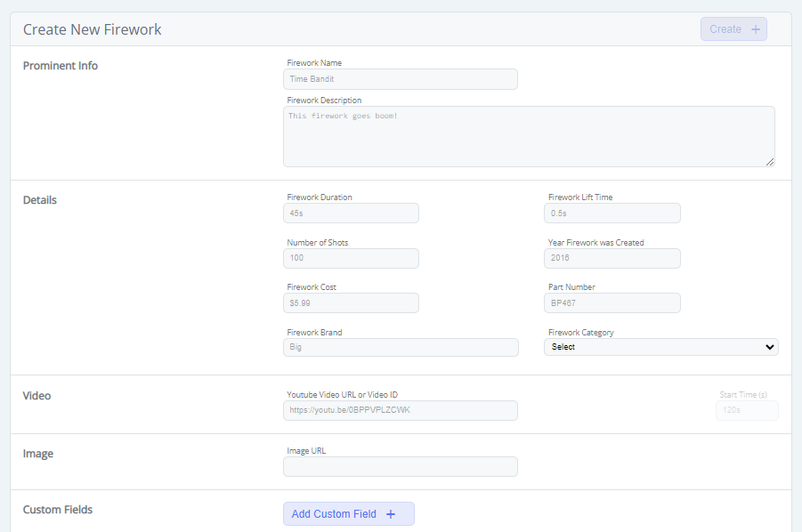Click the Youtube Video URL input

point(400,410)
